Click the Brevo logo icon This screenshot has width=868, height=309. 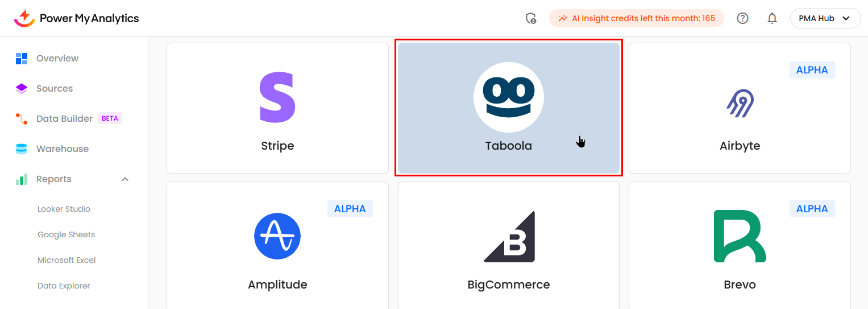tap(740, 236)
